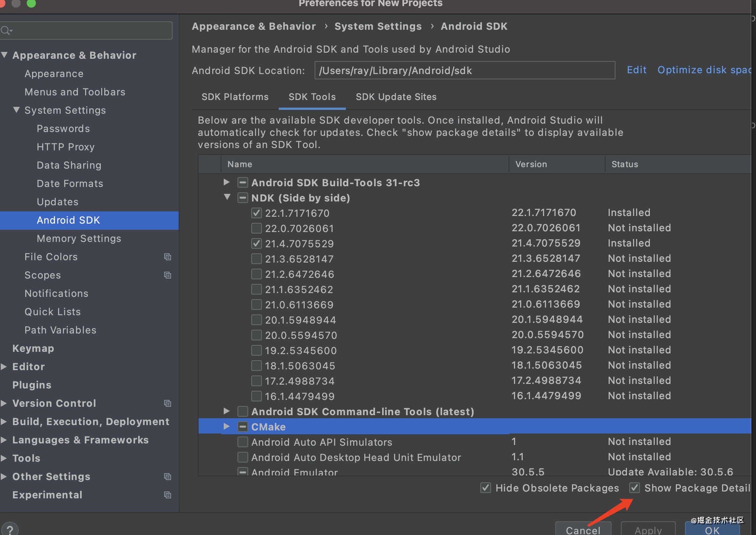The image size is (756, 535).
Task: Toggle Hide Obsolete Packages checkbox
Action: click(486, 488)
